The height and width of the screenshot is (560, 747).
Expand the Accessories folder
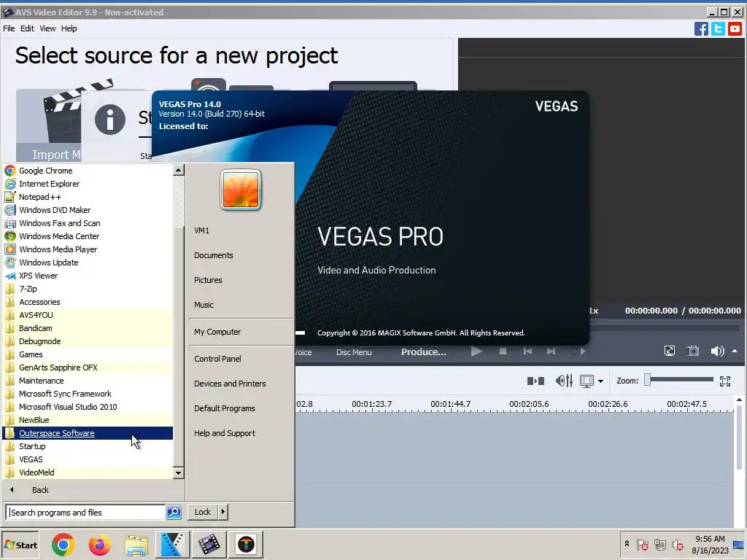click(x=88, y=302)
